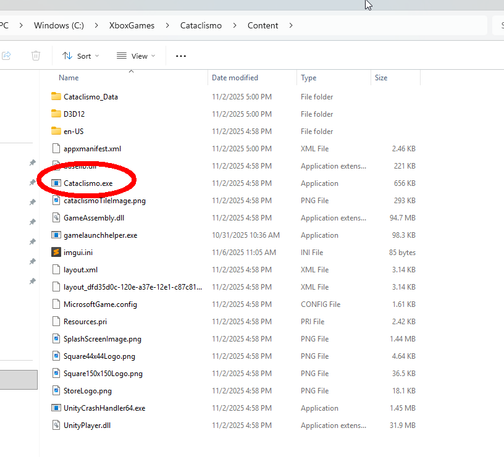Navigate to Windows (C:) breadcrumb

pos(59,26)
